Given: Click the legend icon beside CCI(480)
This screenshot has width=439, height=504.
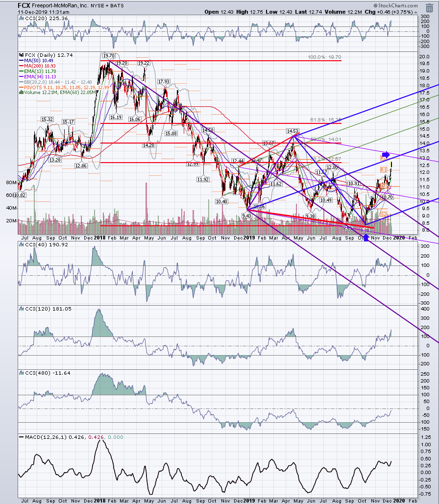Looking at the screenshot, I should [22, 373].
